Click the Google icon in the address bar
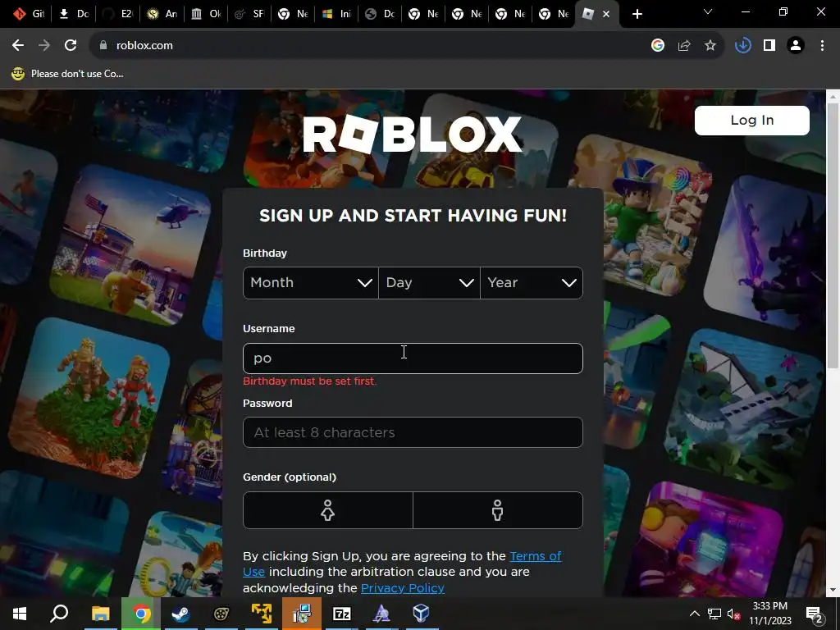 [658, 46]
